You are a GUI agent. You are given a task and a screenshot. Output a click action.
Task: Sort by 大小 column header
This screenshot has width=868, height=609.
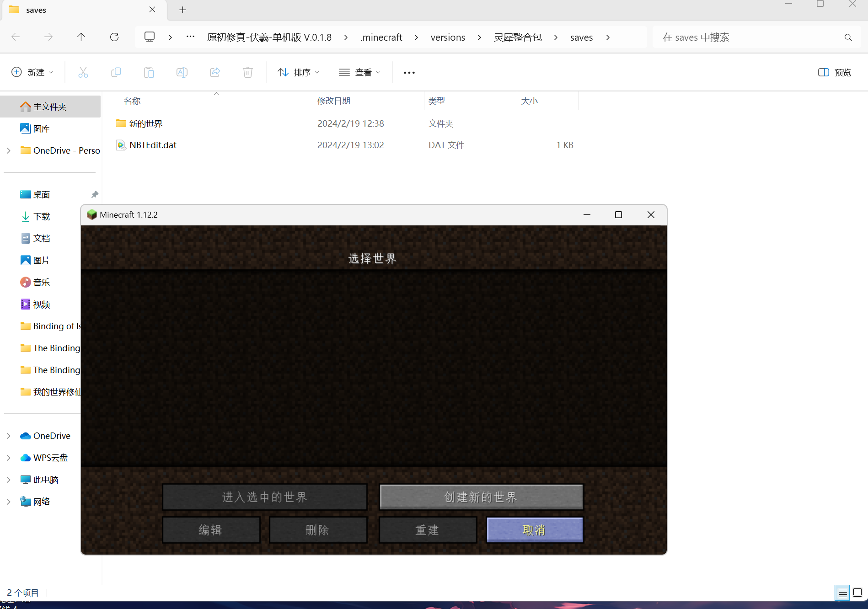(530, 101)
